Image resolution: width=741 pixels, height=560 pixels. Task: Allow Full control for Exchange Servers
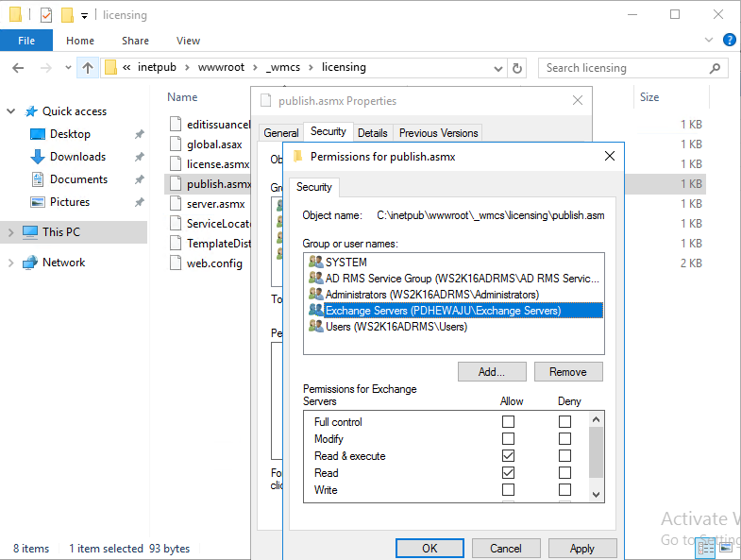[508, 421]
